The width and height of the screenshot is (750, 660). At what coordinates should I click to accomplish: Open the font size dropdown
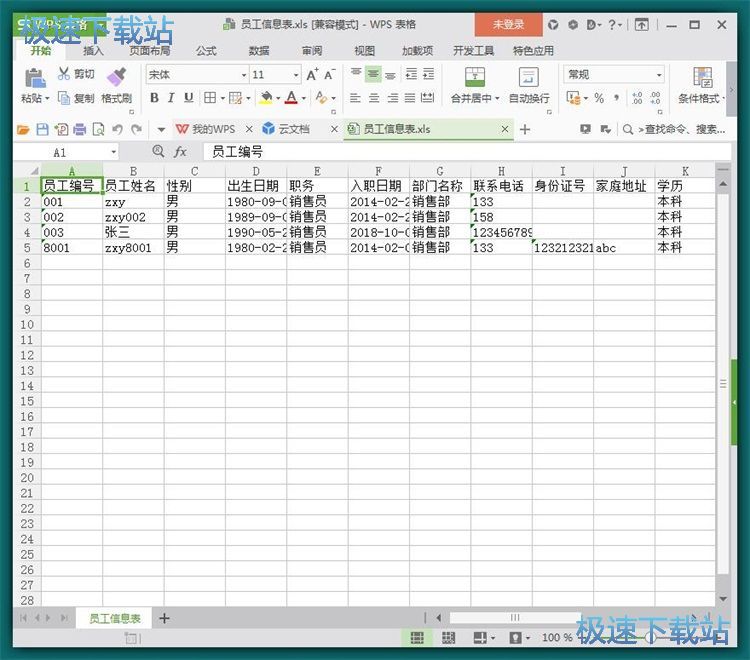pyautogui.click(x=296, y=75)
